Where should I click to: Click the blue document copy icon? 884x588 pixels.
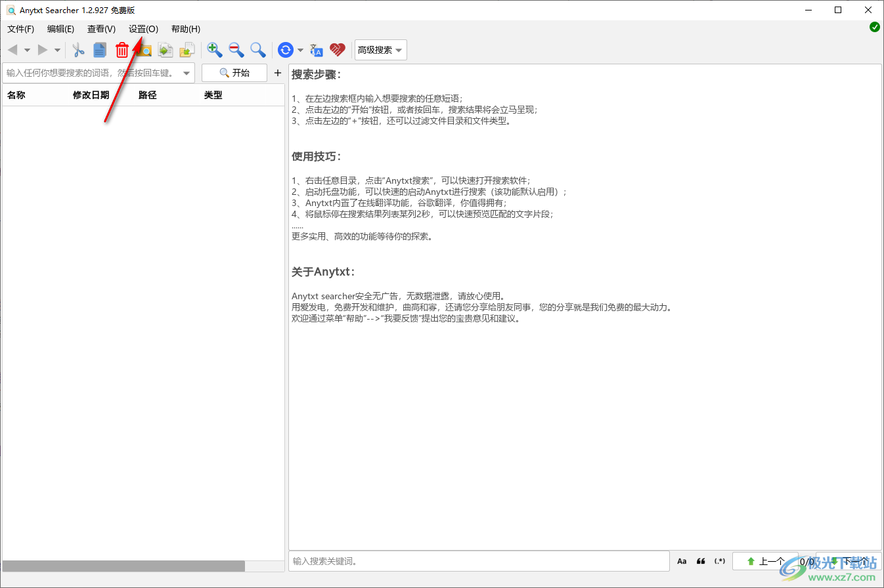point(100,50)
